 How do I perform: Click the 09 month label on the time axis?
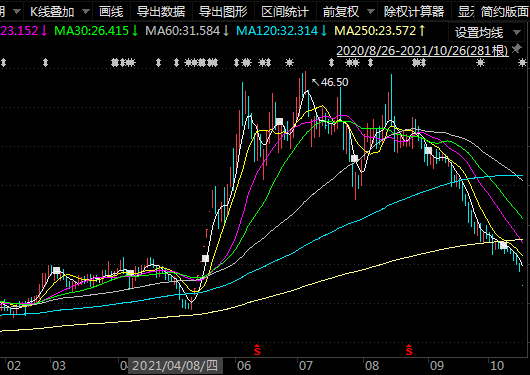point(436,366)
